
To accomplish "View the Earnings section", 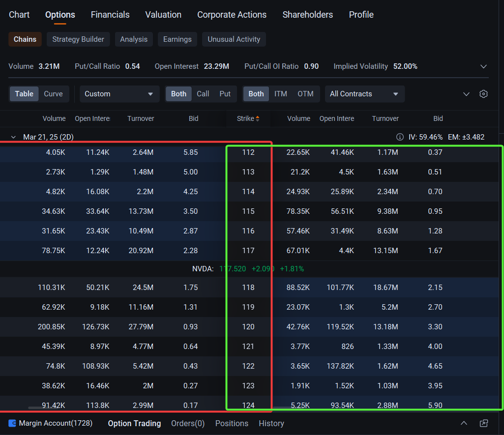I will coord(178,39).
